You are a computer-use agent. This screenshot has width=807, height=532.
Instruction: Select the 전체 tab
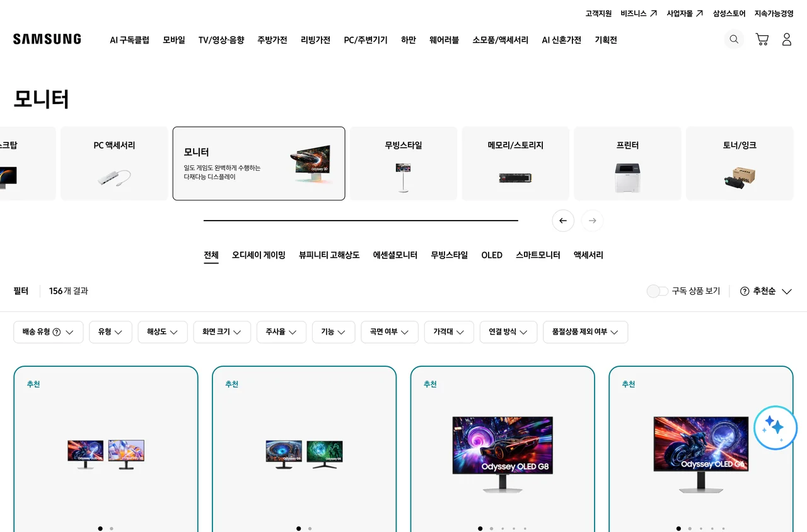pyautogui.click(x=211, y=255)
